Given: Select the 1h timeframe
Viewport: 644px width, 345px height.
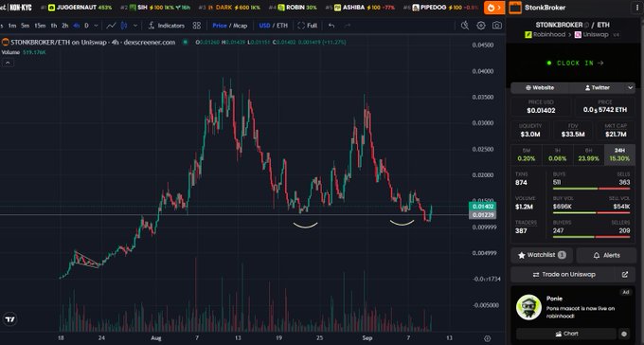Looking at the screenshot, I should click(x=54, y=26).
